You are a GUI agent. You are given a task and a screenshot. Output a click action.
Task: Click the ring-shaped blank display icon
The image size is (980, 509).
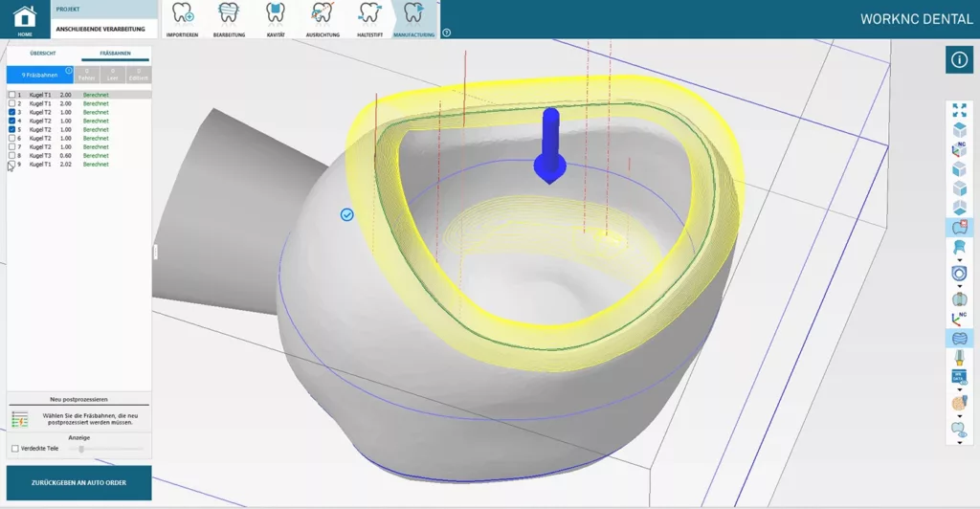click(959, 274)
